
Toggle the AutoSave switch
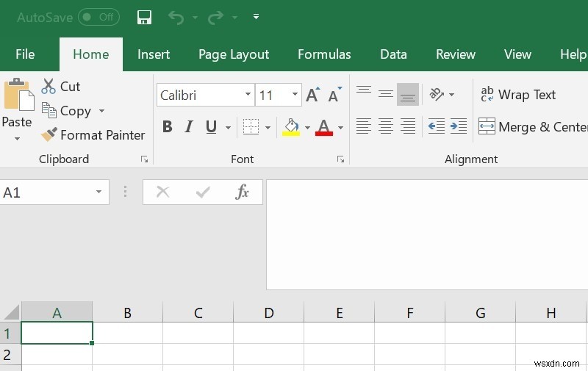coord(98,17)
